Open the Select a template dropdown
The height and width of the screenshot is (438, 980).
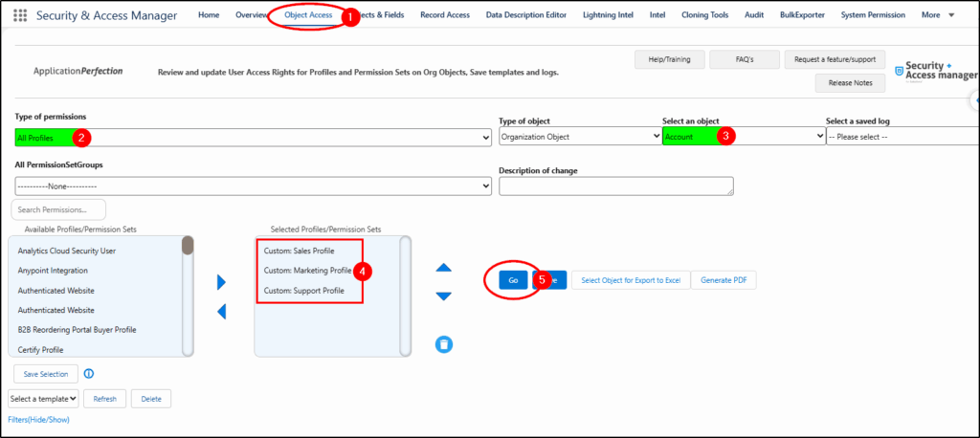pyautogui.click(x=43, y=398)
